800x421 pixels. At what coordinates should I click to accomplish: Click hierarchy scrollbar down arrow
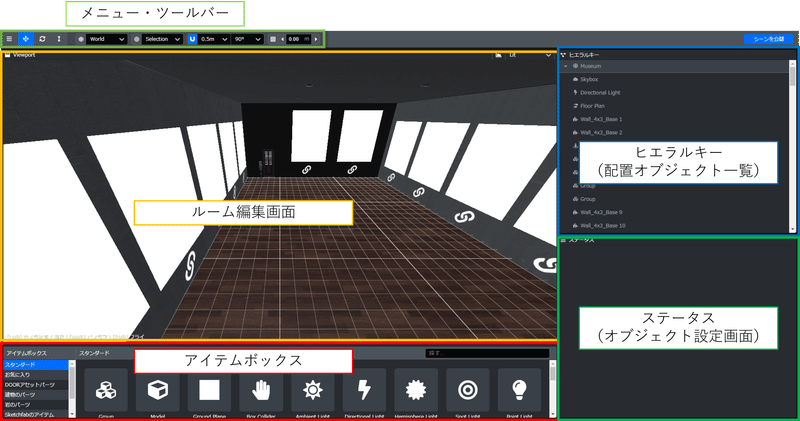[792, 230]
